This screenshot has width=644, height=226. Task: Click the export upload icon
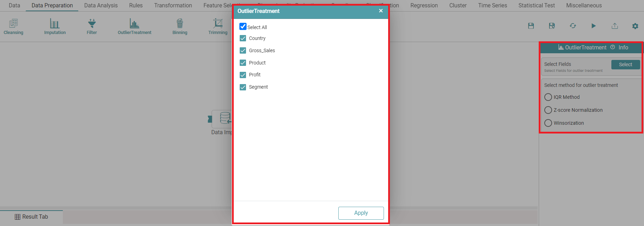(615, 26)
